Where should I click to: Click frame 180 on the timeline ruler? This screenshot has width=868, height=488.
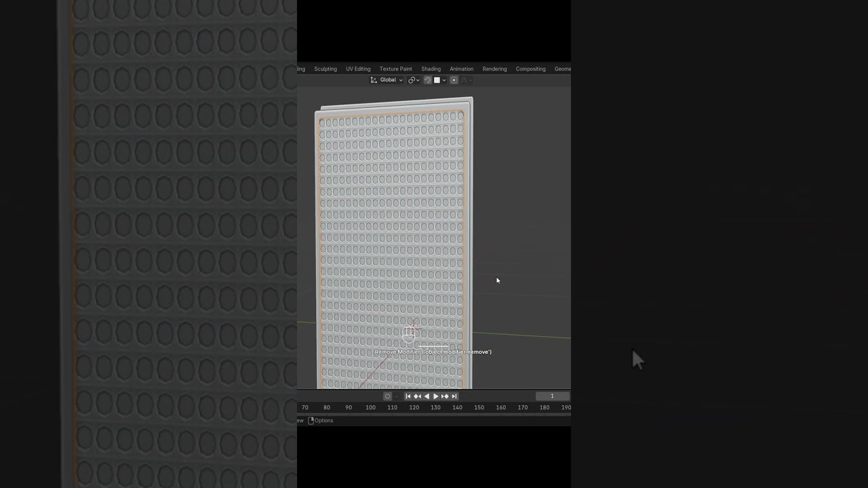tap(544, 407)
